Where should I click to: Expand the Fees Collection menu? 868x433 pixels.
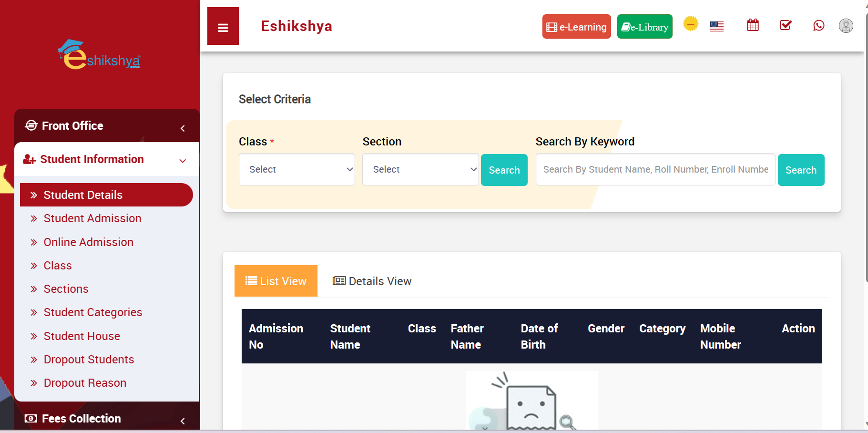click(106, 419)
